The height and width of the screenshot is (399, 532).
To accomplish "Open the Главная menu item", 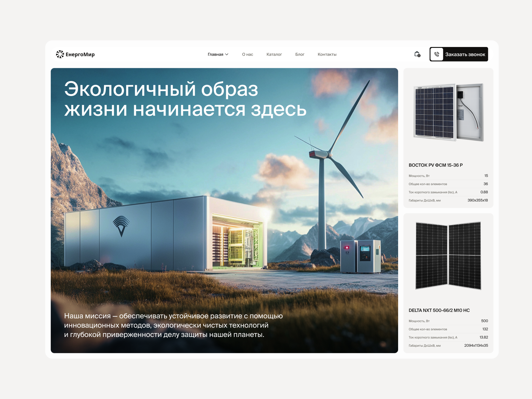I will pyautogui.click(x=215, y=54).
